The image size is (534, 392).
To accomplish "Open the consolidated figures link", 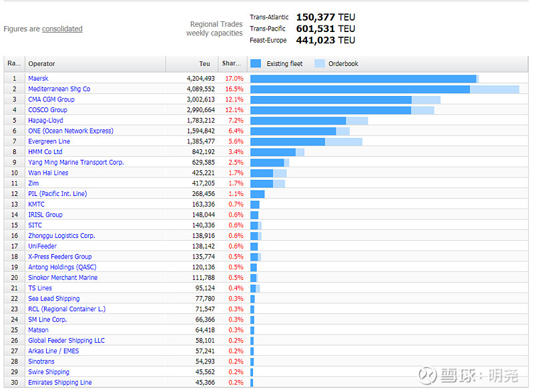I will click(x=62, y=29).
